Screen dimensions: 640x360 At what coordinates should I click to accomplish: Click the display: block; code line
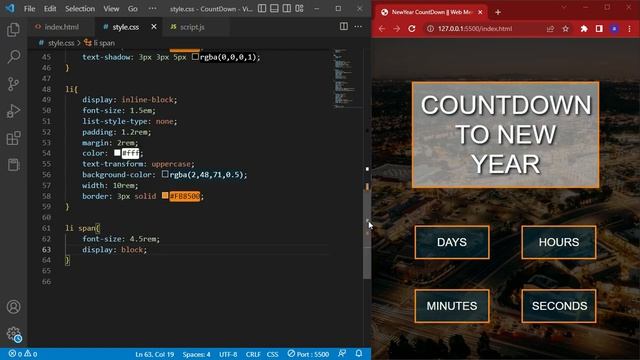[114, 249]
